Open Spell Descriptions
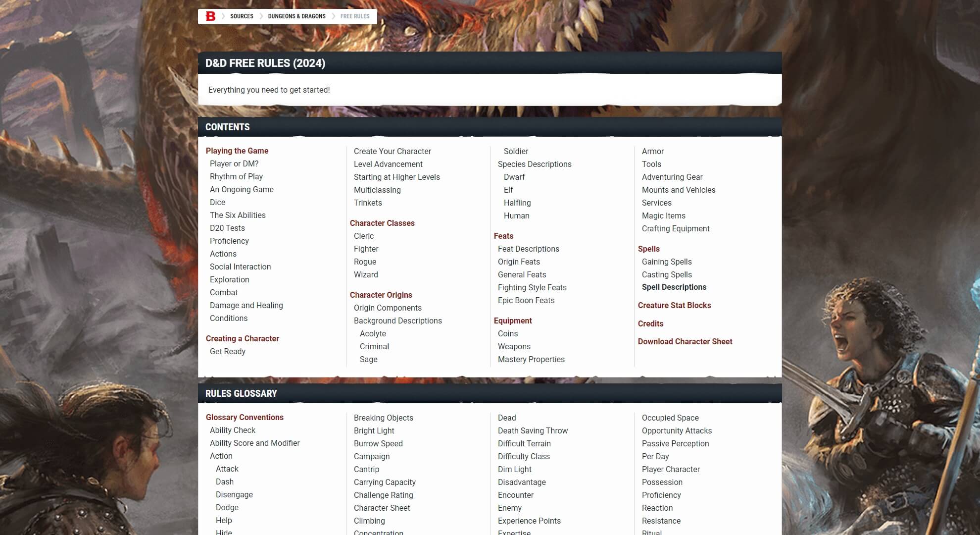 [674, 287]
